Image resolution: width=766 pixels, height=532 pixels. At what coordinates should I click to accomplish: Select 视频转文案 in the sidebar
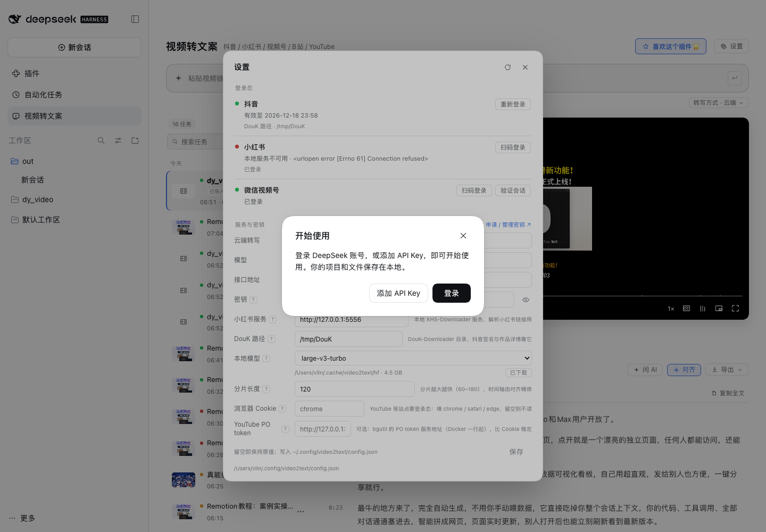pyautogui.click(x=74, y=116)
